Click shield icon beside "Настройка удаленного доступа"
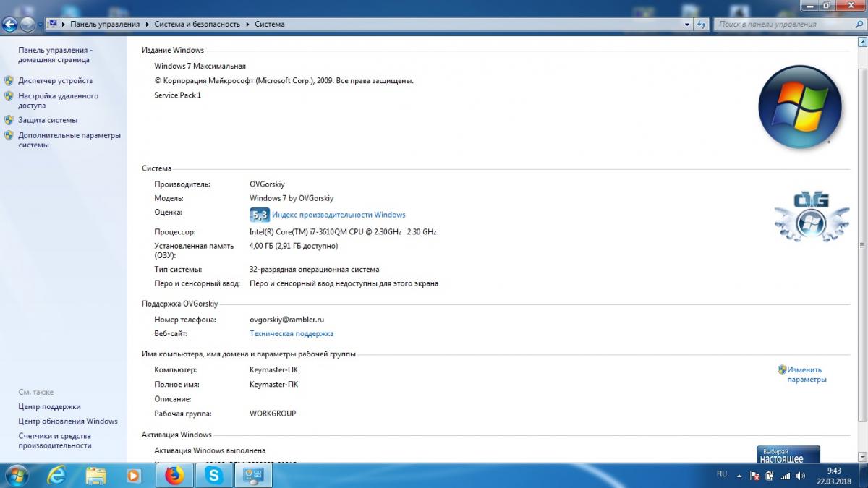This screenshot has width=868, height=488. (9, 95)
